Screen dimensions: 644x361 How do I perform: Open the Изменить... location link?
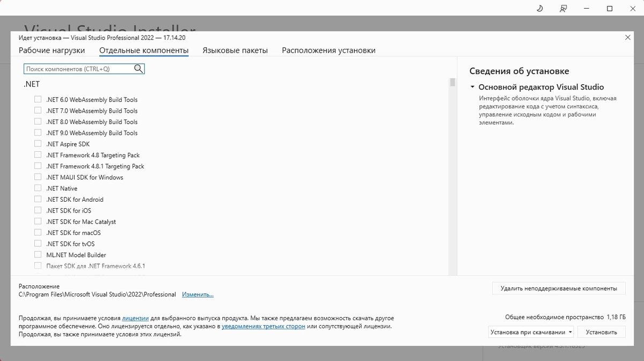(197, 294)
